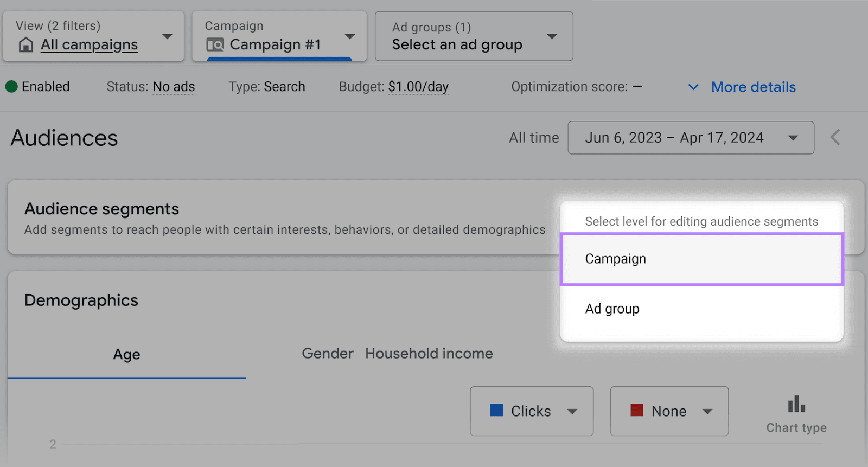
Task: Click the No ads status value
Action: 174,87
